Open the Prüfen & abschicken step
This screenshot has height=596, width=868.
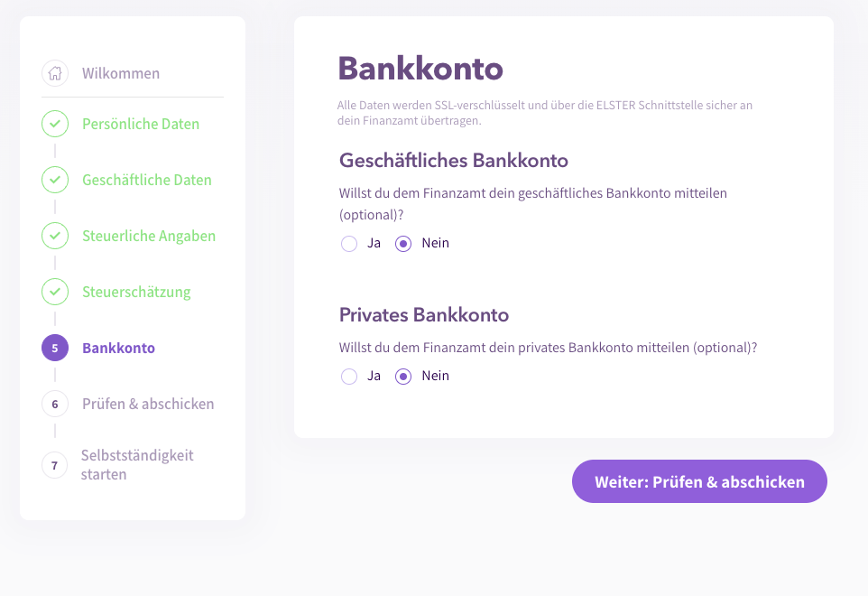coord(147,404)
